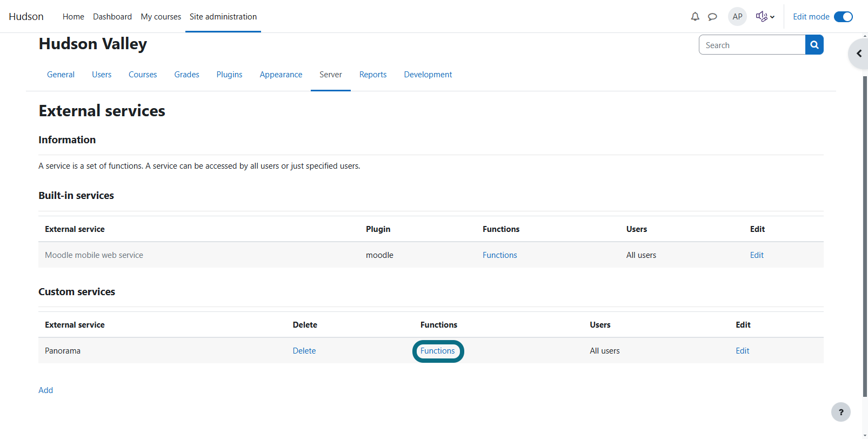Viewport: 868px width, 439px height.
Task: Open the messaging speech bubble
Action: [x=712, y=17]
